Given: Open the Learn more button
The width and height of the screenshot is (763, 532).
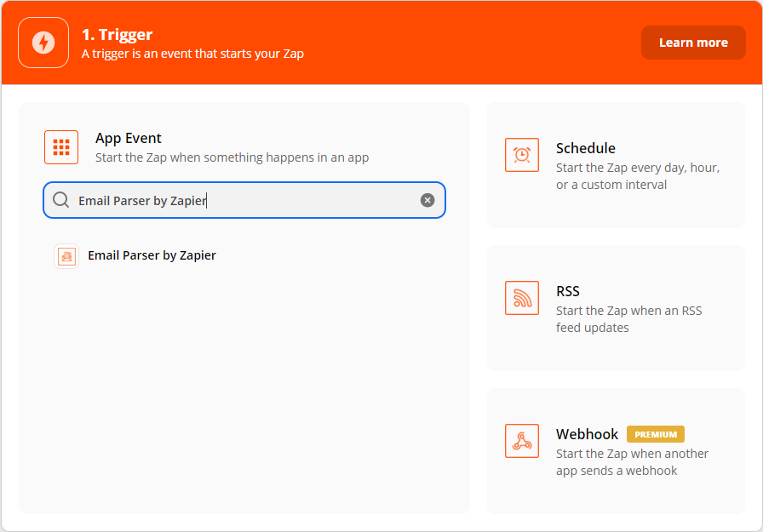Looking at the screenshot, I should coord(693,43).
